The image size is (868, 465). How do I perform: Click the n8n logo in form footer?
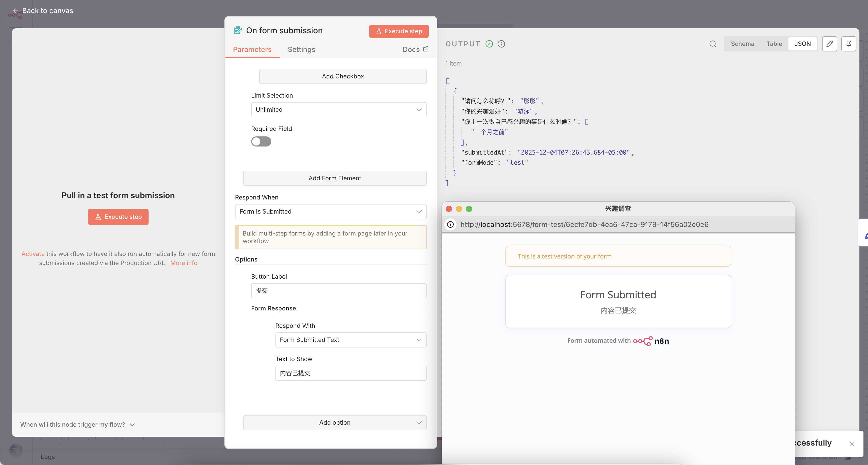[x=651, y=341]
